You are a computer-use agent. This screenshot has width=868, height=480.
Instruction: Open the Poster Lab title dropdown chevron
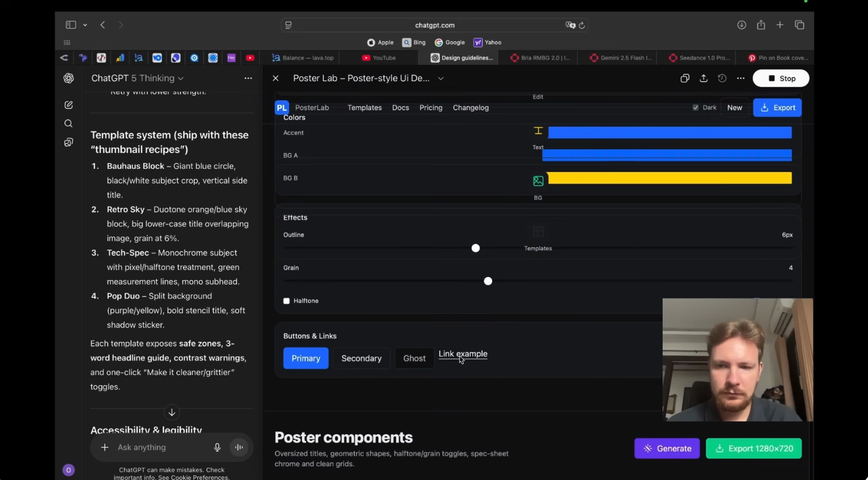441,78
